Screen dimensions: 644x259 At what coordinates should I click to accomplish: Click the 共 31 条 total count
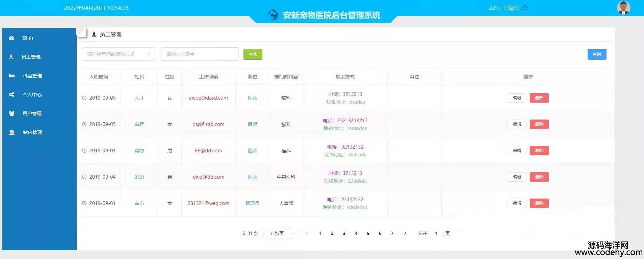point(250,233)
